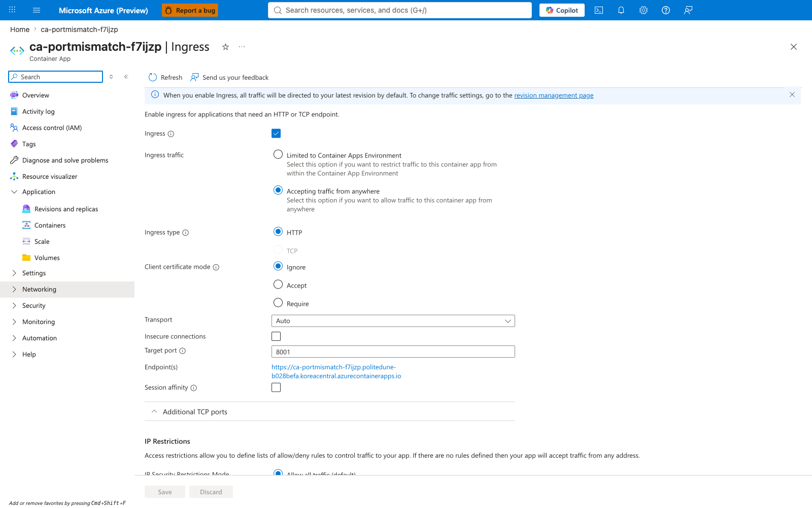
Task: Collapse the Application group
Action: pyautogui.click(x=14, y=192)
